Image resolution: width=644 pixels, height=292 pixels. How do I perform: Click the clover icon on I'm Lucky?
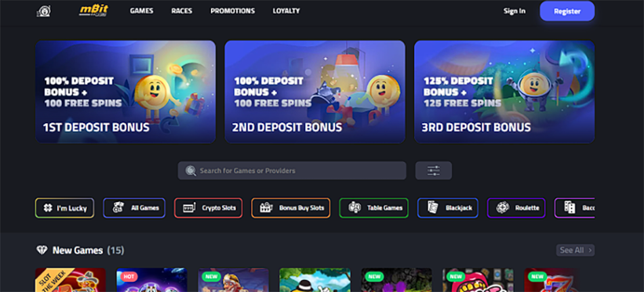(48, 208)
